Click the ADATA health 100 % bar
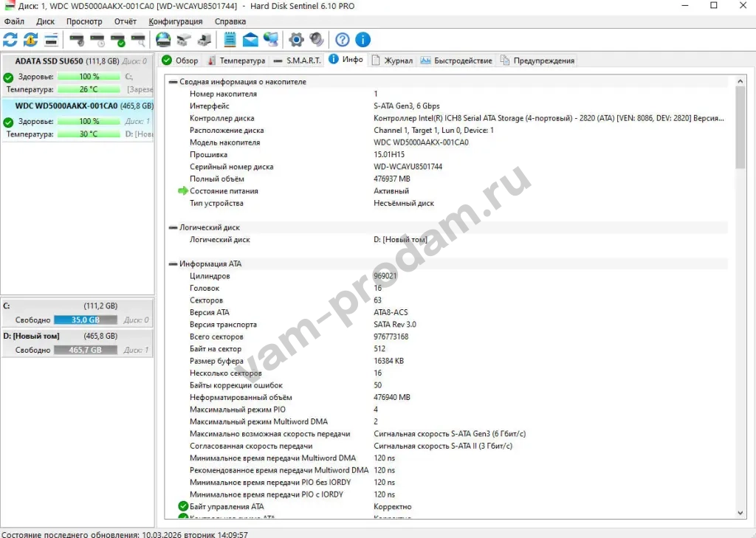The image size is (756, 538). pos(89,77)
